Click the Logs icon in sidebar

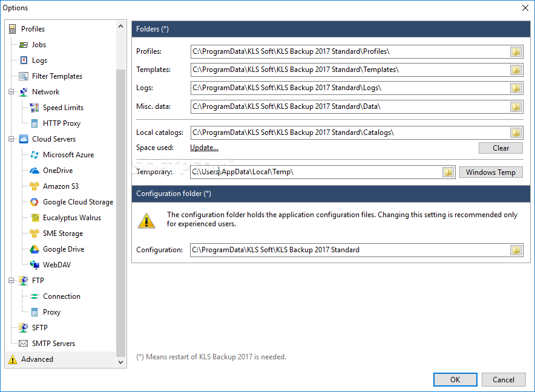(24, 60)
